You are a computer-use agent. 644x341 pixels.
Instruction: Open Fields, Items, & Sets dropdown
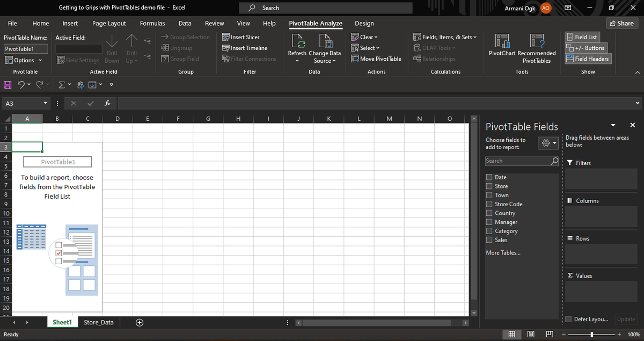(x=445, y=37)
